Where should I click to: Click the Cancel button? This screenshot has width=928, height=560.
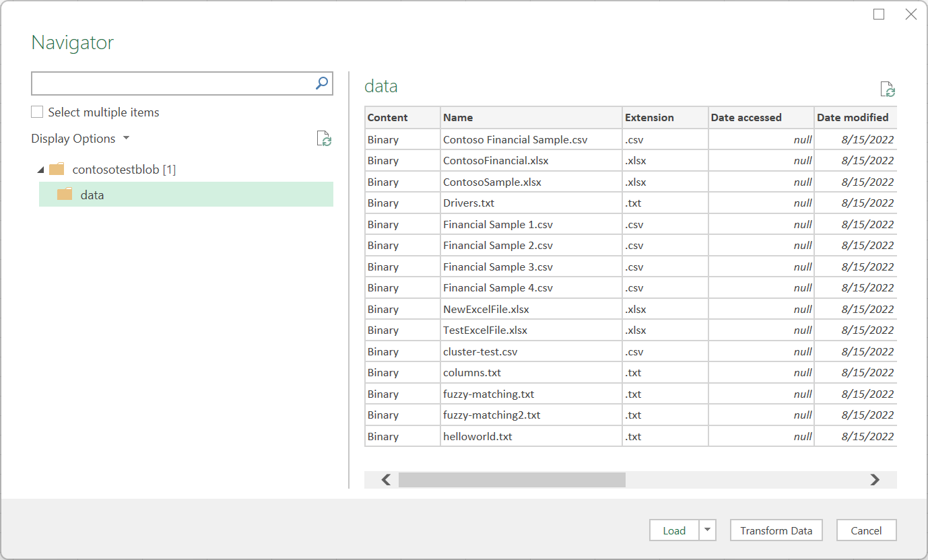click(866, 530)
